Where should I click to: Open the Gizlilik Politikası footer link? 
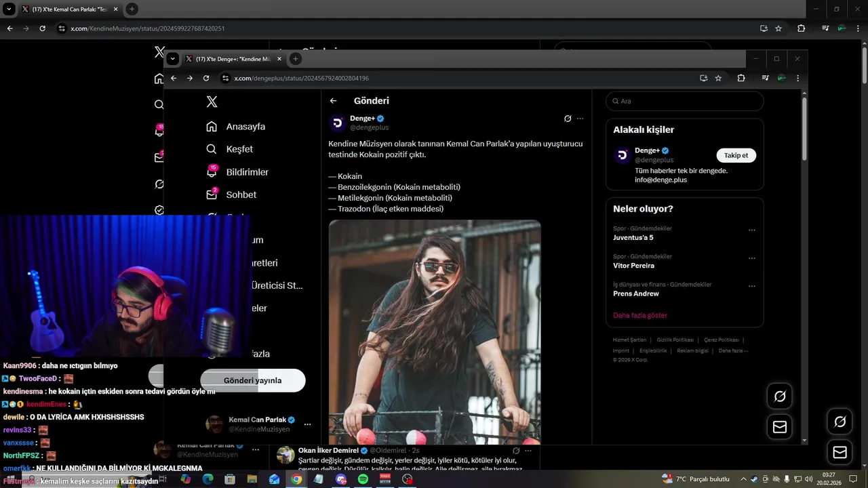(x=675, y=340)
